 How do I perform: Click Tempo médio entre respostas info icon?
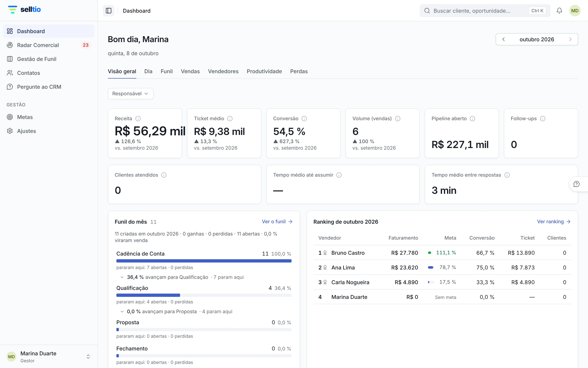coord(507,175)
